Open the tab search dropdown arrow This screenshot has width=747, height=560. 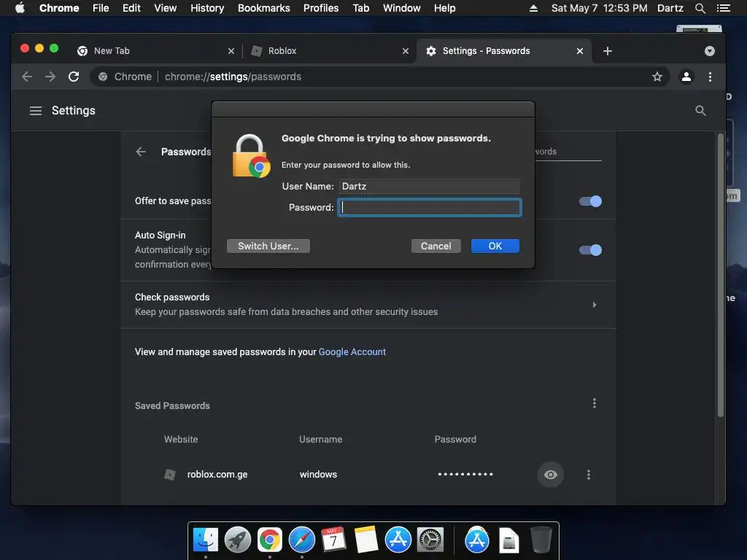(709, 51)
